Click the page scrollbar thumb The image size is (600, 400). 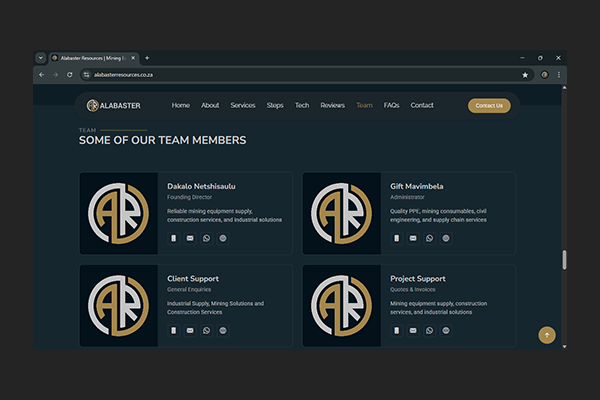click(564, 260)
